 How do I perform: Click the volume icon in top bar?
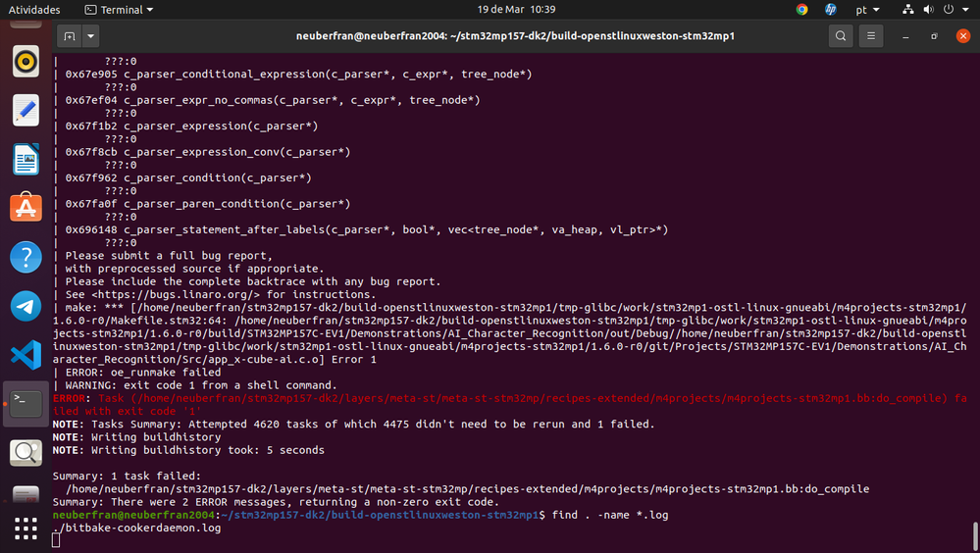(929, 10)
